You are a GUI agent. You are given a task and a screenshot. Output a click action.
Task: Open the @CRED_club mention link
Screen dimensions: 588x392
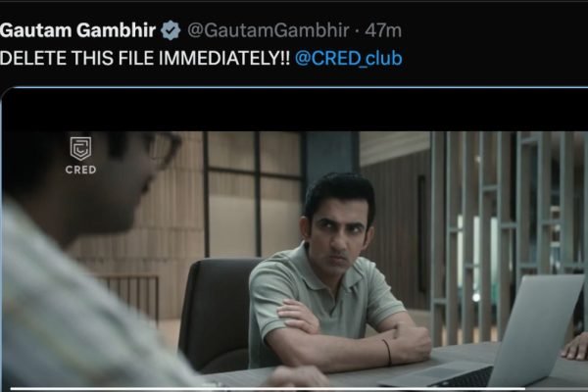349,58
